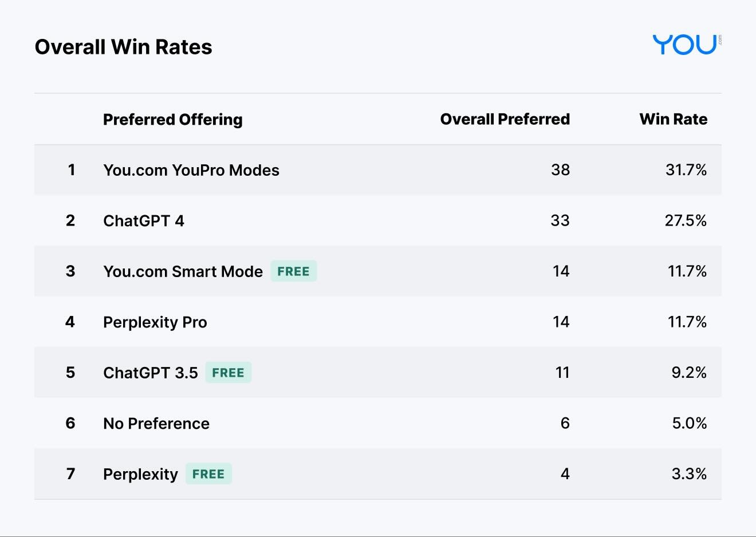Image resolution: width=756 pixels, height=537 pixels.
Task: Select the You.com YouPro Modes row label
Action: point(191,170)
